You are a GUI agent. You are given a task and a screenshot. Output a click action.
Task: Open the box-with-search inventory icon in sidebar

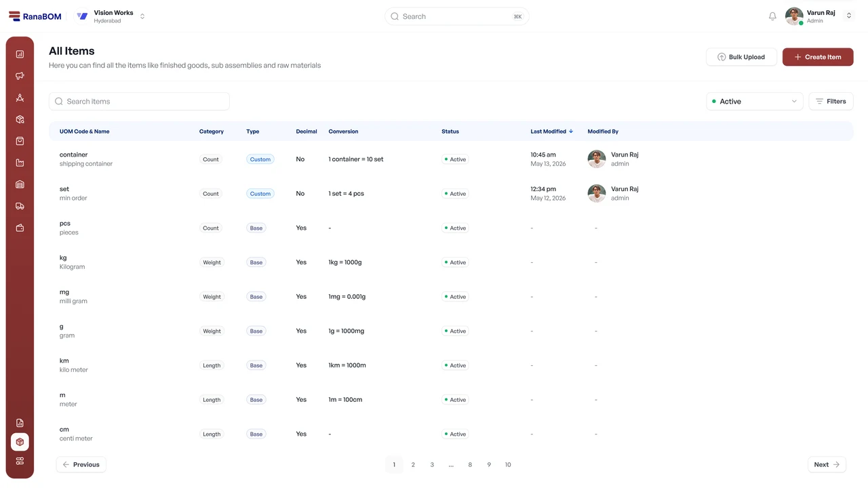(x=20, y=119)
